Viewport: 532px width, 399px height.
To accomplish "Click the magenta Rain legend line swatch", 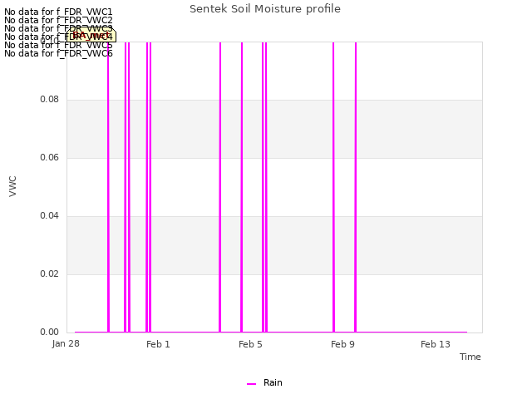I will 251,384.
